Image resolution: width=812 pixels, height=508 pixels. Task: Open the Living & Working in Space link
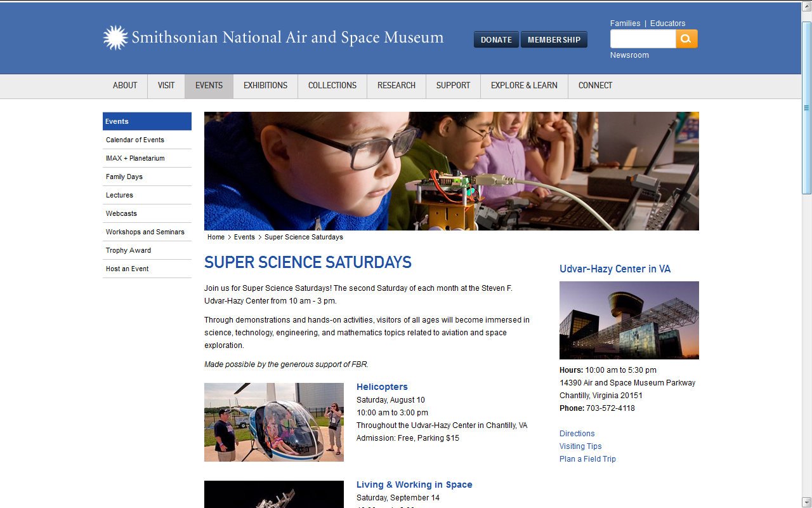[414, 485]
